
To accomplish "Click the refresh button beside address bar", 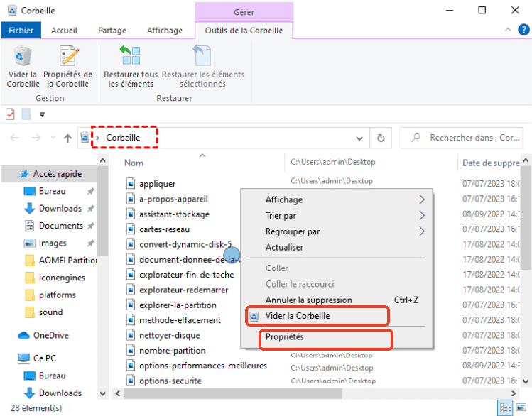I will (381, 138).
